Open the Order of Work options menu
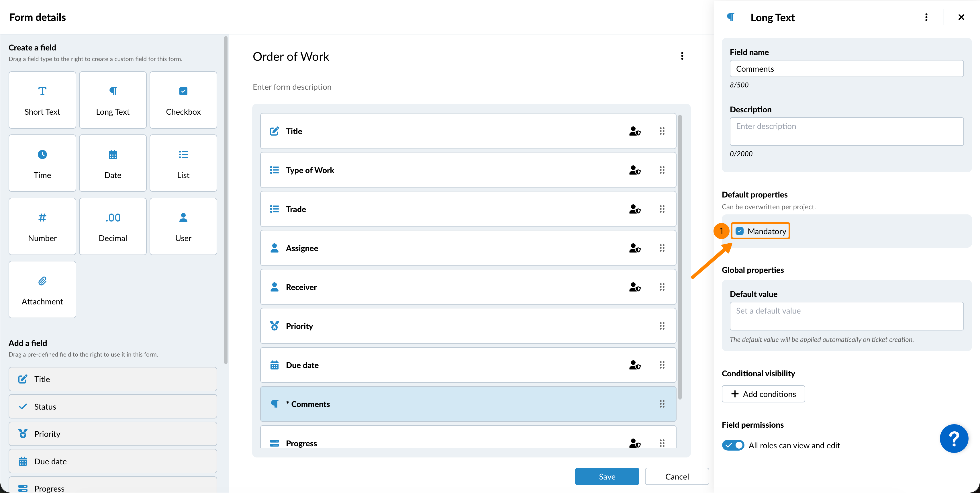The width and height of the screenshot is (980, 493). coord(682,56)
